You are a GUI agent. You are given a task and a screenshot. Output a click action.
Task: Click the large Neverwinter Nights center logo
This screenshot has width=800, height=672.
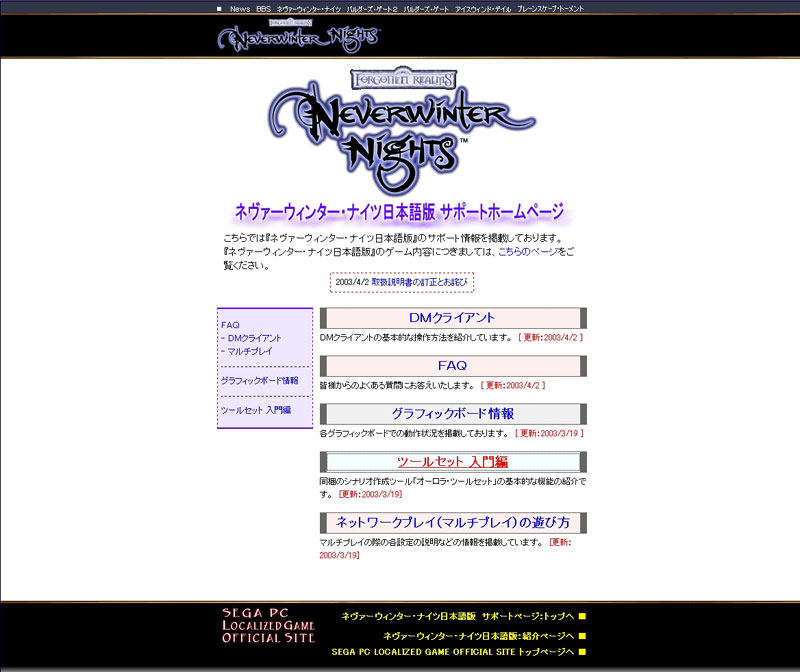[x=402, y=138]
